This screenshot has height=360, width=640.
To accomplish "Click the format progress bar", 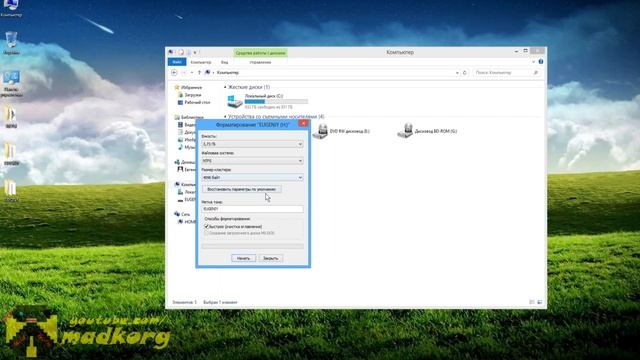I will (x=253, y=246).
